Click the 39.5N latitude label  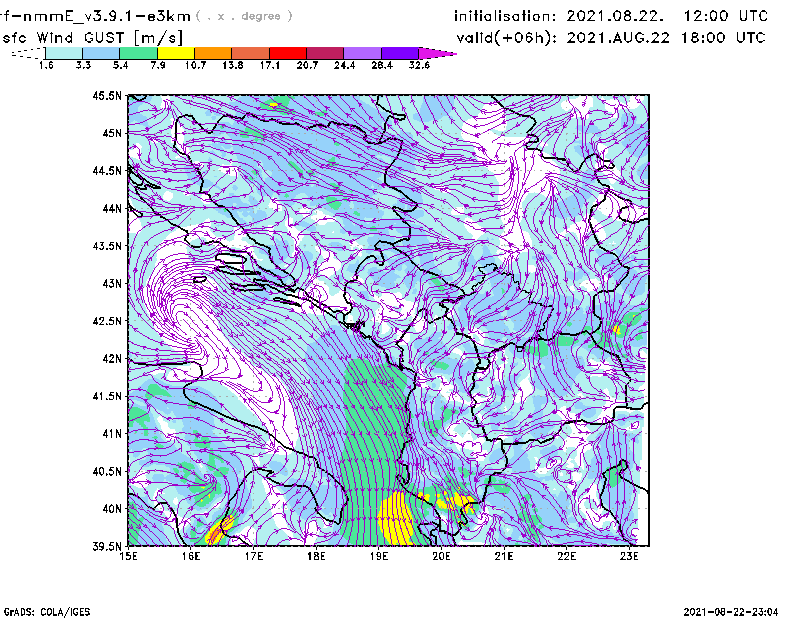[x=107, y=547]
